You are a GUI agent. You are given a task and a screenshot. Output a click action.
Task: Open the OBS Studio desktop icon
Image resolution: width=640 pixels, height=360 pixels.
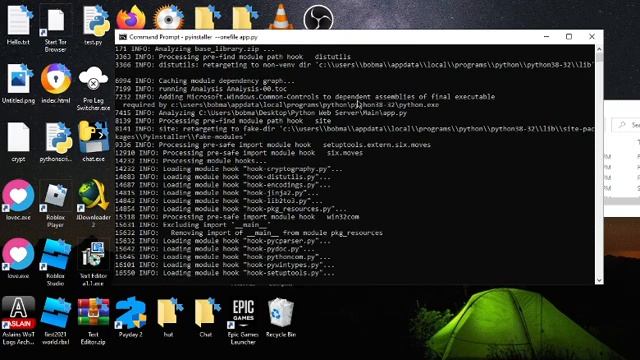[x=318, y=18]
